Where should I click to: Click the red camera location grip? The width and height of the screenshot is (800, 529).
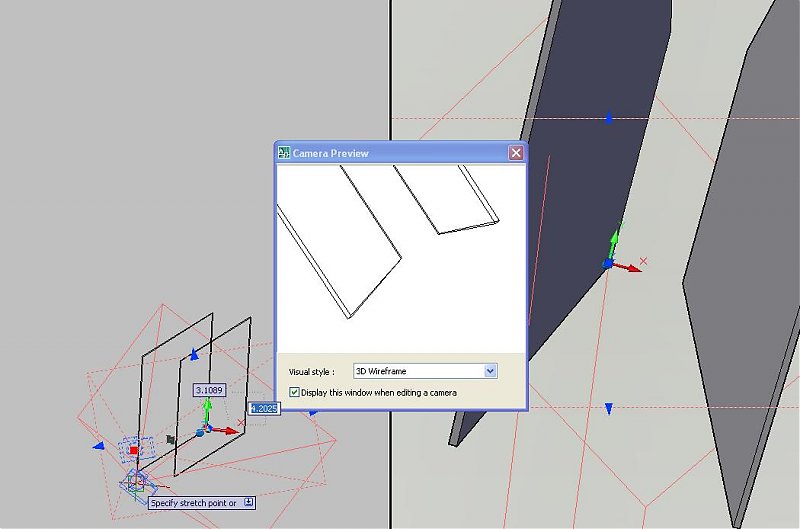click(x=134, y=450)
